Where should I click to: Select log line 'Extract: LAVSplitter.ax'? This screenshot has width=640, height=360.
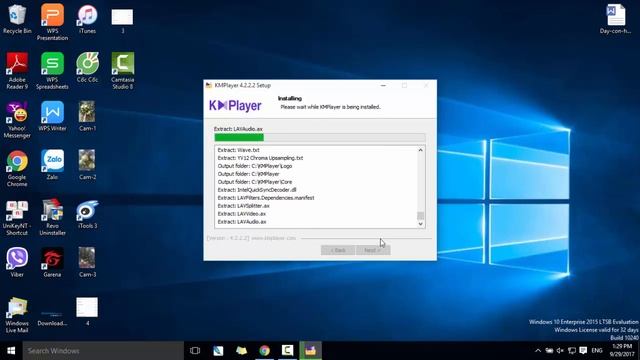coord(243,206)
